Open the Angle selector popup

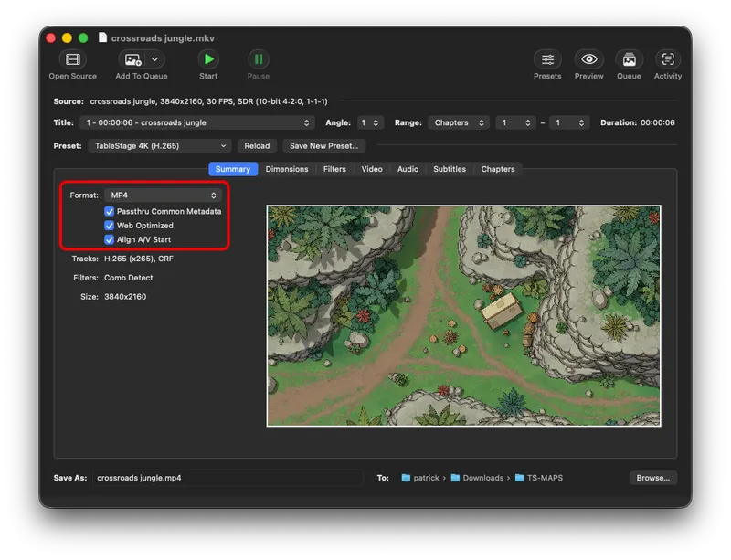(370, 122)
